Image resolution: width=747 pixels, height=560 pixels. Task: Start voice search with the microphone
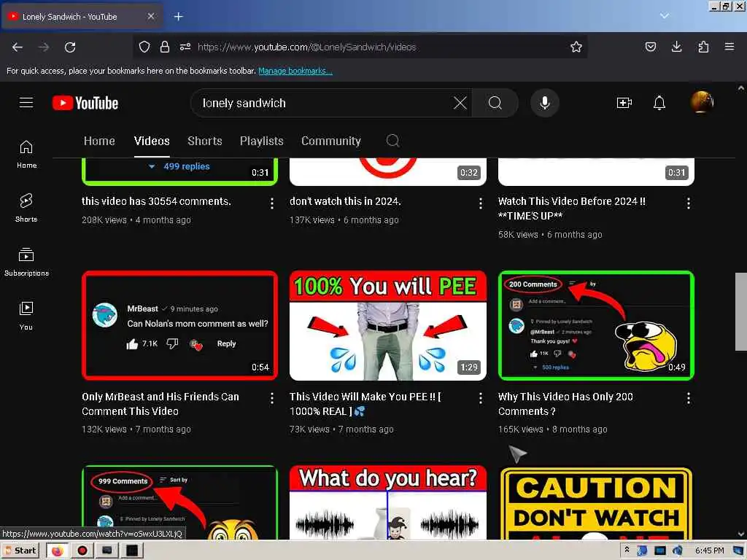[x=544, y=103]
